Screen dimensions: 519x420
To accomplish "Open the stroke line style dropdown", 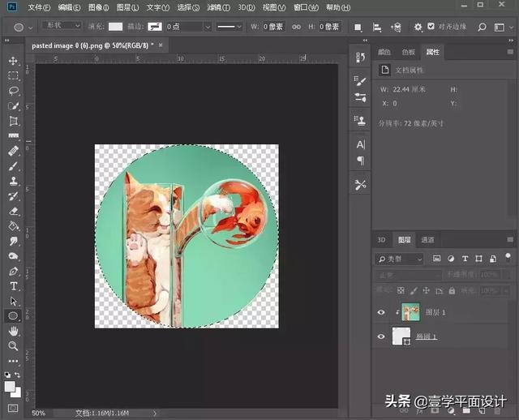I will pos(229,27).
